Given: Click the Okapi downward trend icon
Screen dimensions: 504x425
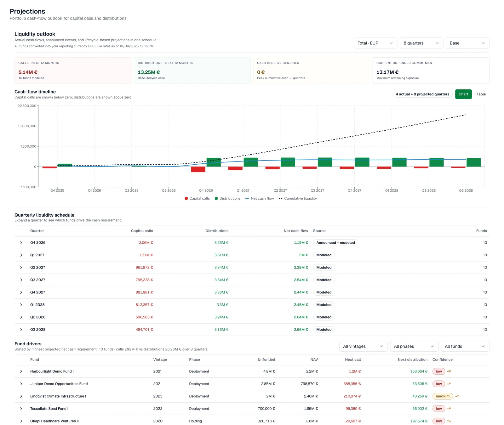Looking at the screenshot, I should click(449, 421).
